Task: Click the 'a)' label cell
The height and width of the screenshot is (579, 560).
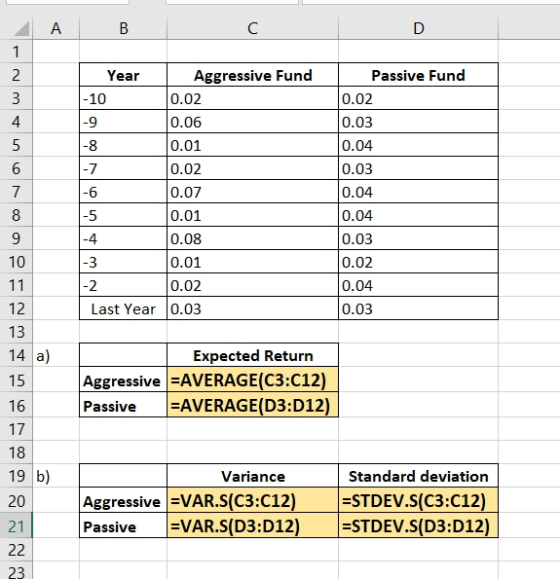Action: point(56,355)
